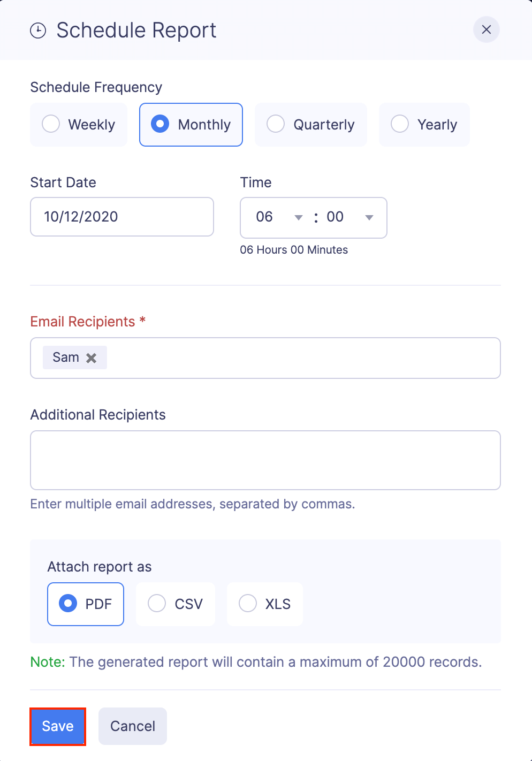Remove the Sam recipient tag
The image size is (532, 761).
tap(92, 358)
